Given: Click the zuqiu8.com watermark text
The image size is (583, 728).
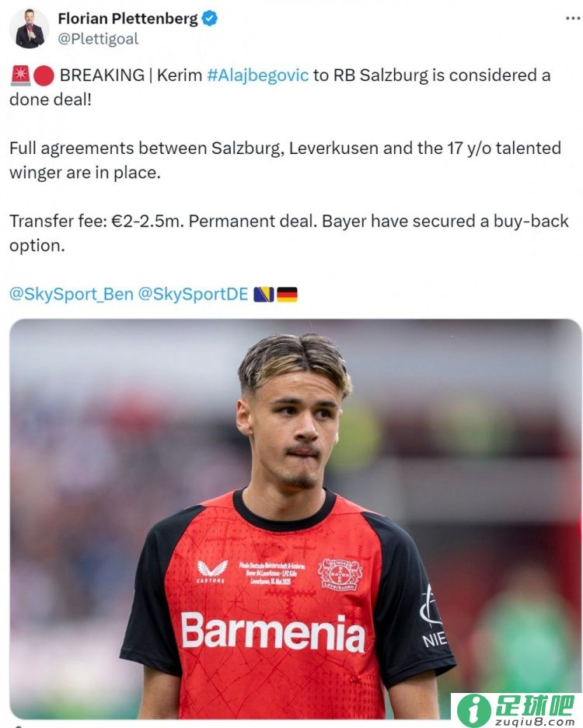Looking at the screenshot, I should [x=535, y=722].
